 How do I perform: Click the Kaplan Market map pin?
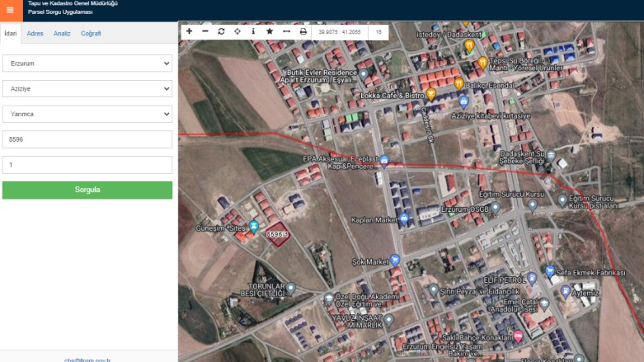(404, 219)
